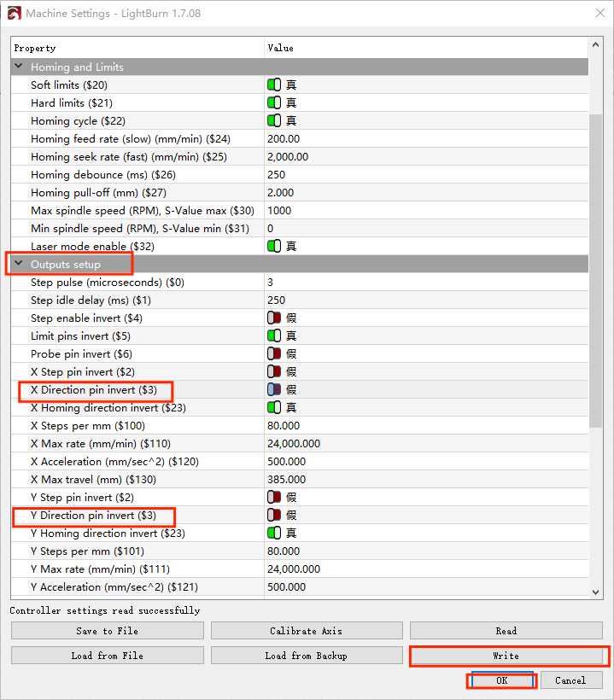The image size is (614, 700).
Task: Open Load from Backup
Action: tap(306, 656)
